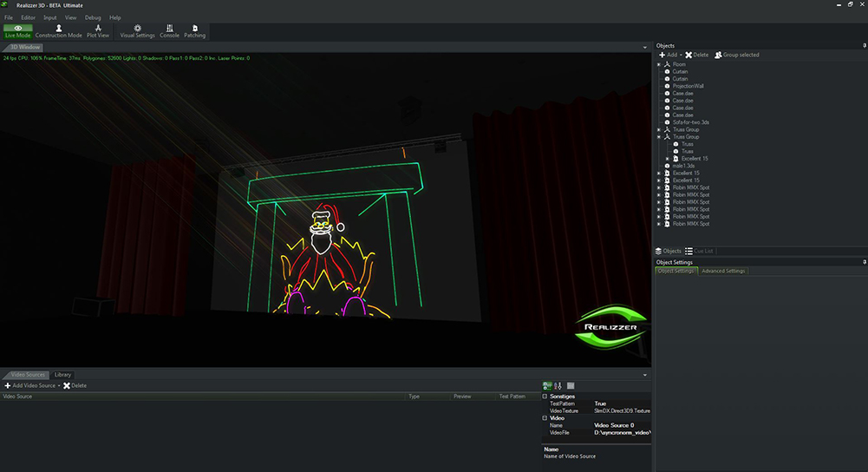Switch to the Library tab
Viewport: 868px width, 472px height.
point(62,375)
